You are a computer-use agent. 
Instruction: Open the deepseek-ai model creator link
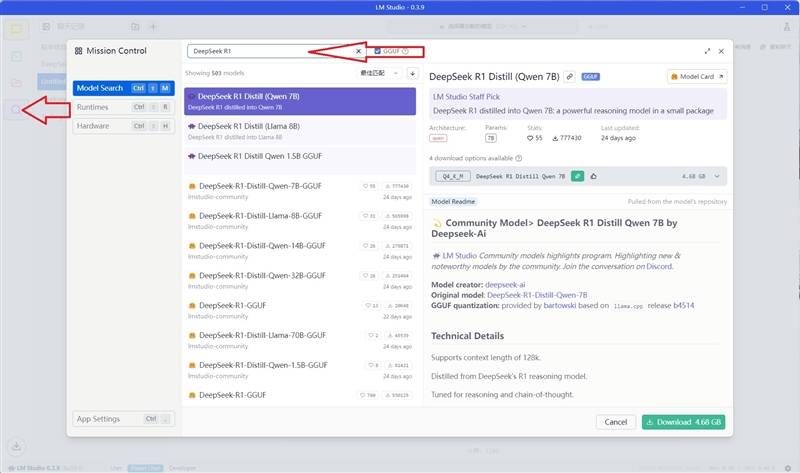505,285
